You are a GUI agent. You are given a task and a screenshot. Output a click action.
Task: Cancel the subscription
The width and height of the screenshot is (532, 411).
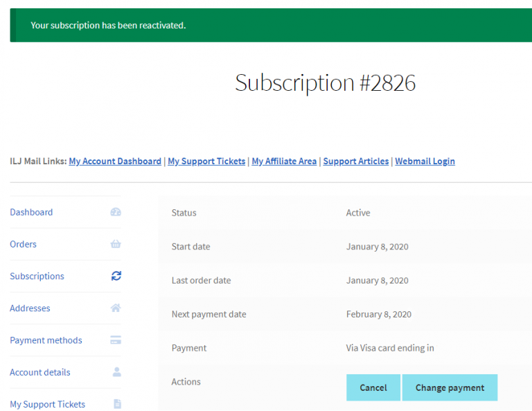[373, 387]
